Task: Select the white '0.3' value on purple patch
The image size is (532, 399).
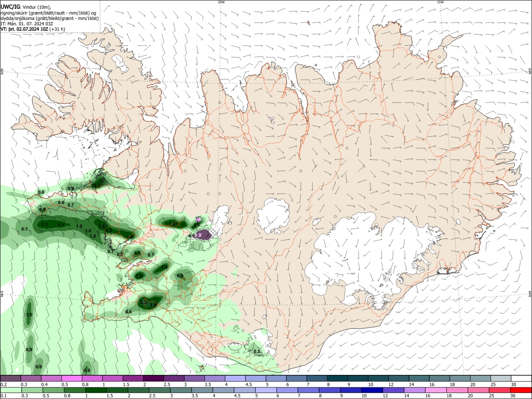Action: coord(198,235)
